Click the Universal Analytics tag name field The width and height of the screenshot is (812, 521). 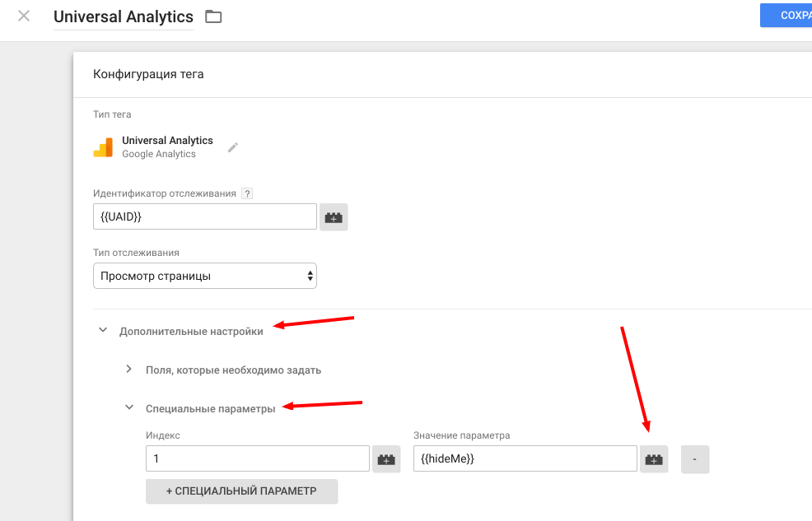(x=124, y=16)
